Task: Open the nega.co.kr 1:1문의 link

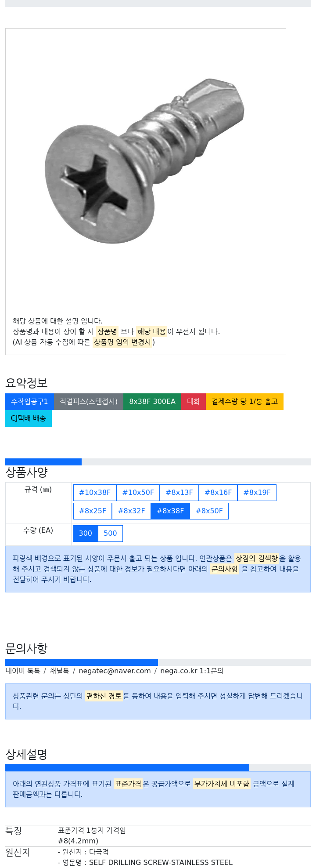Action: point(192,671)
